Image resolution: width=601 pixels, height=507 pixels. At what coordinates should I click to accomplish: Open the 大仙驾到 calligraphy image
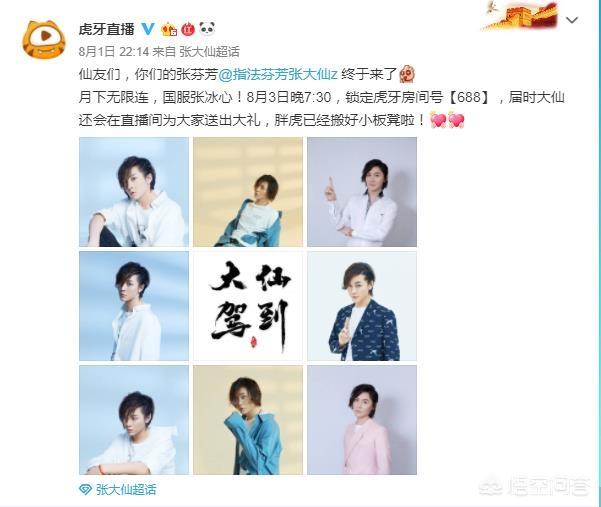pyautogui.click(x=248, y=306)
